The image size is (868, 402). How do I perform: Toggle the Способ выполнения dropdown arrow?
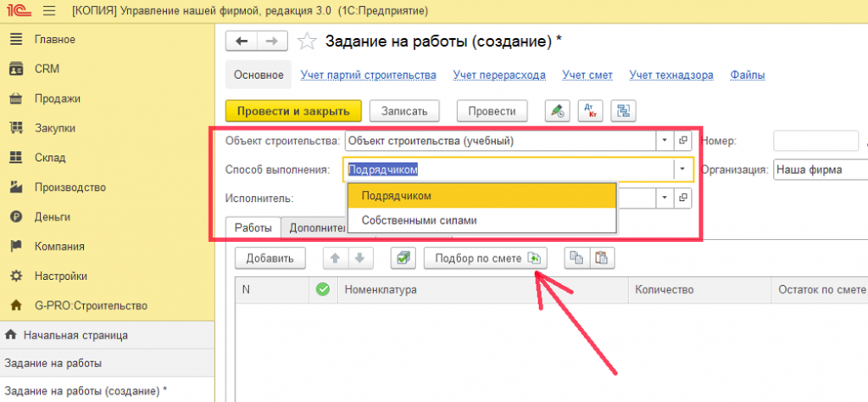(682, 170)
